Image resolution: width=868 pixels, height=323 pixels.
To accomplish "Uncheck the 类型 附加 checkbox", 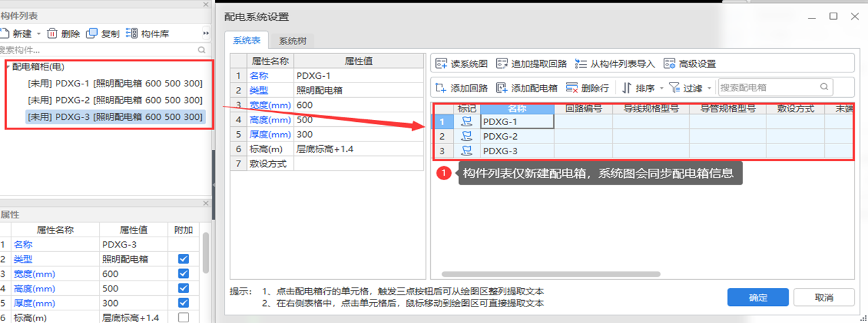I will [183, 259].
